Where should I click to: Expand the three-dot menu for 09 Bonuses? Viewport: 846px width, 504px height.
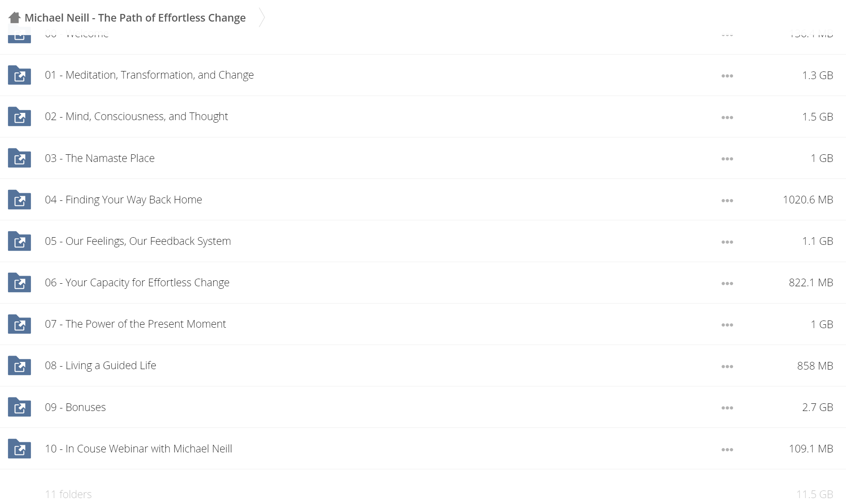(727, 408)
